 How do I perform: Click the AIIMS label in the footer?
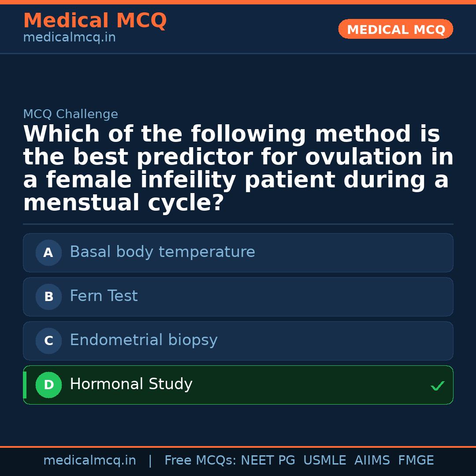click(372, 460)
